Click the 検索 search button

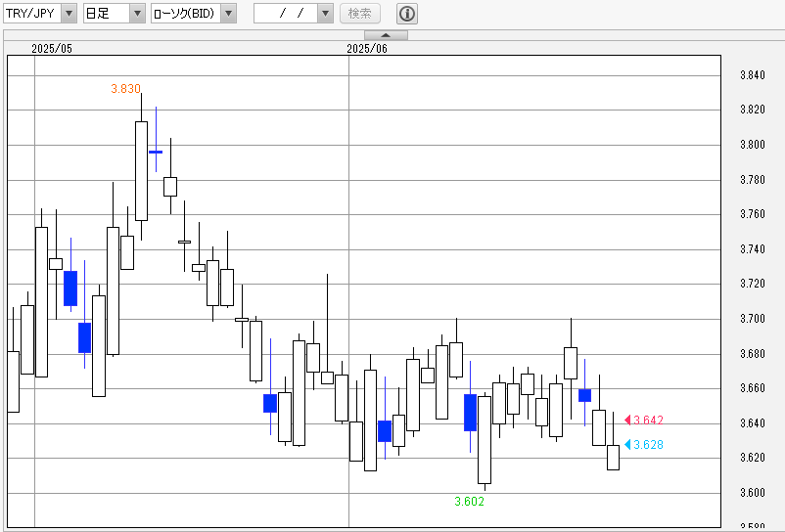click(x=360, y=14)
